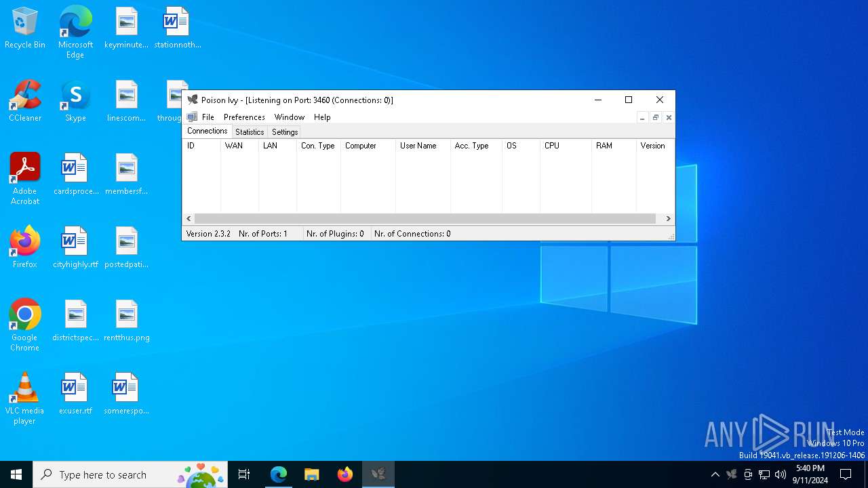The height and width of the screenshot is (488, 868).
Task: Open the Window menu
Action: [x=290, y=117]
